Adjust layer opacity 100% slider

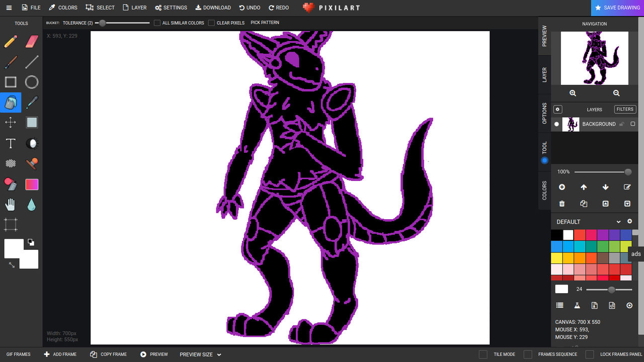(x=603, y=172)
